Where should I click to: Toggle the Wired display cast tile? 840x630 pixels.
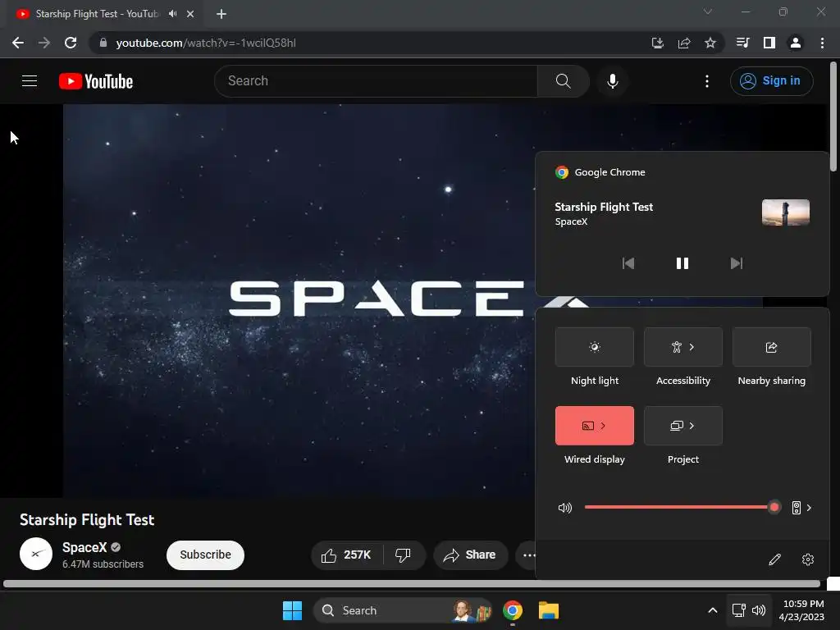(x=595, y=426)
